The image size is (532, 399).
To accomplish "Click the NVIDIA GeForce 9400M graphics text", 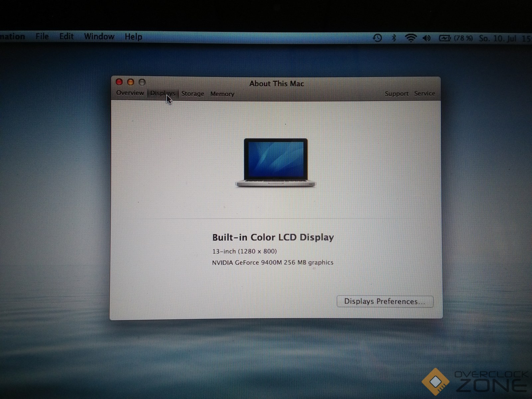I will click(x=273, y=262).
